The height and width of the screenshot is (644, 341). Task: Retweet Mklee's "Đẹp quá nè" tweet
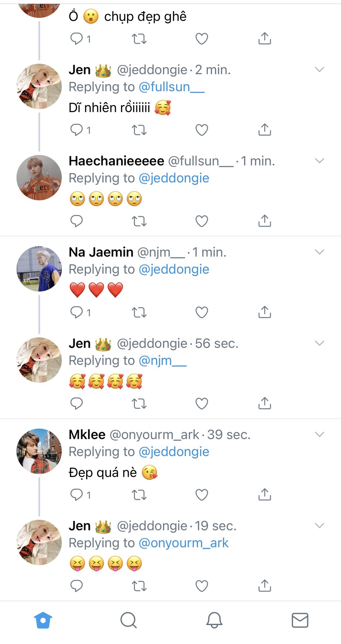pyautogui.click(x=139, y=495)
